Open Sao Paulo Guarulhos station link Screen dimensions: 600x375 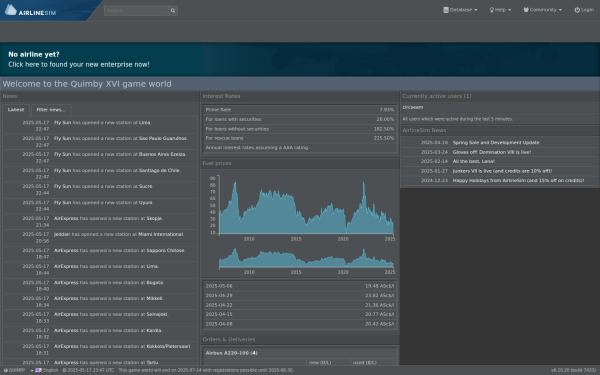[163, 138]
